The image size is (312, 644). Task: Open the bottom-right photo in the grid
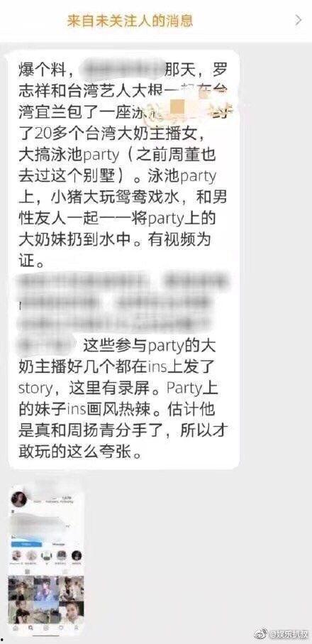click(72, 612)
